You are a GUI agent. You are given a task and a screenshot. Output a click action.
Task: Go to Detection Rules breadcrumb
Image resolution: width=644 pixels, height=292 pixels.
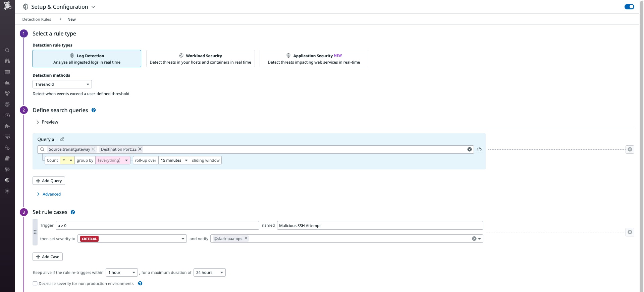click(37, 19)
